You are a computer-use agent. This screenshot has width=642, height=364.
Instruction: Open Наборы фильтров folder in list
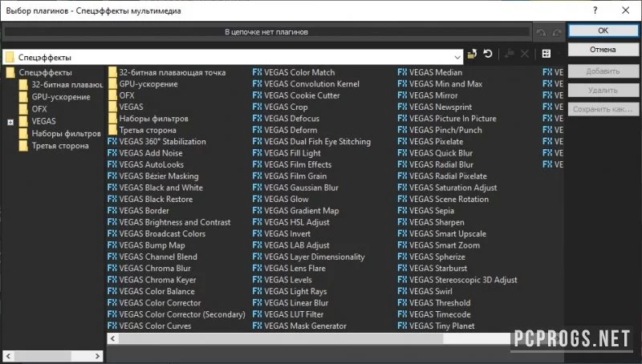(148, 119)
